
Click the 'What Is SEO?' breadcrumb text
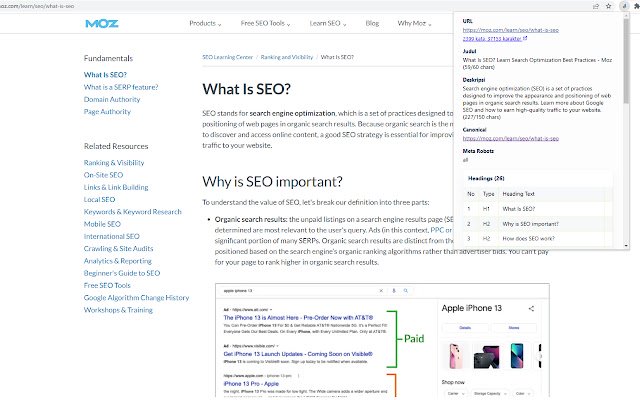(337, 57)
